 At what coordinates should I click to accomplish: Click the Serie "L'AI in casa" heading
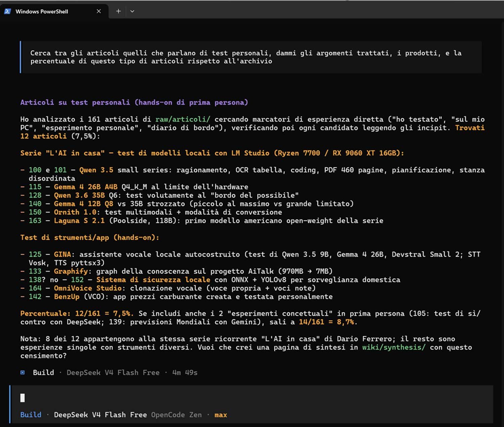click(212, 153)
